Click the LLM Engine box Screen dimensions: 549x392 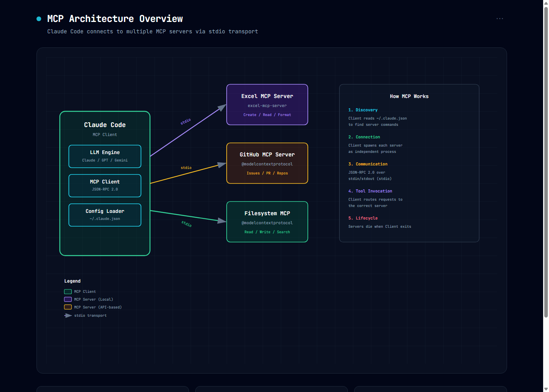(105, 156)
